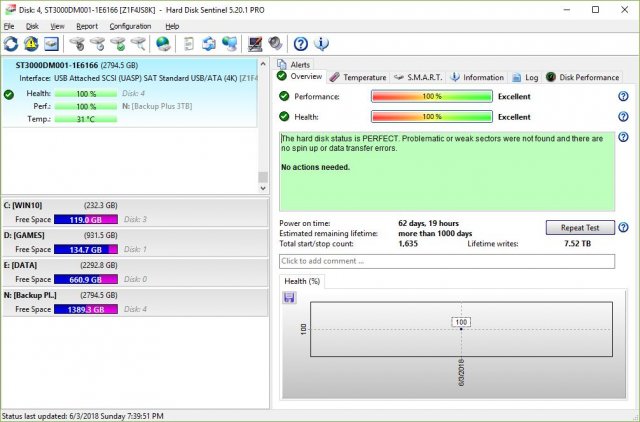Click the green check icon next to Performance
Viewport: 640px width, 422px height.
click(284, 96)
